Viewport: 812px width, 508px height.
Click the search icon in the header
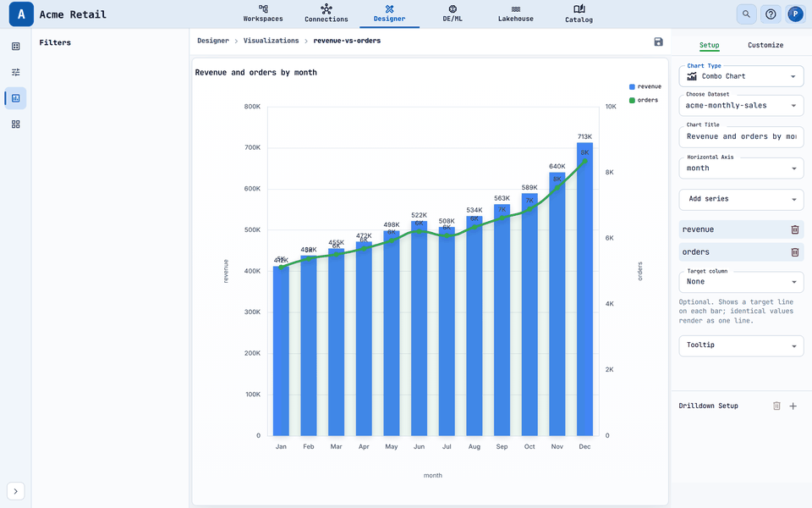(746, 14)
